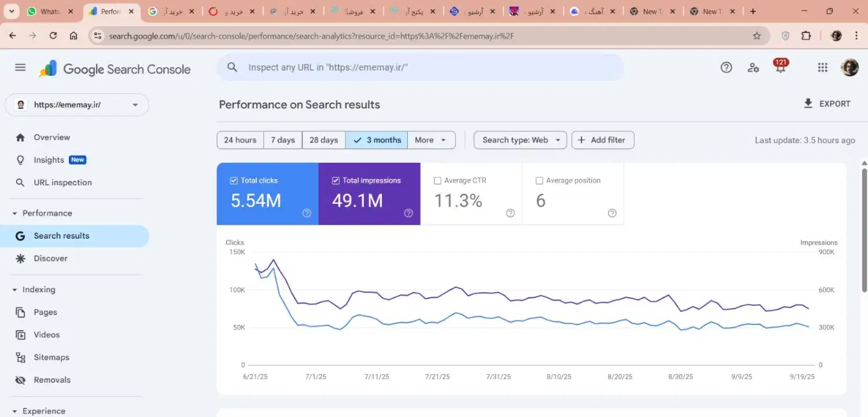Expand the More date range dropdown
This screenshot has width=868, height=417.
(431, 140)
